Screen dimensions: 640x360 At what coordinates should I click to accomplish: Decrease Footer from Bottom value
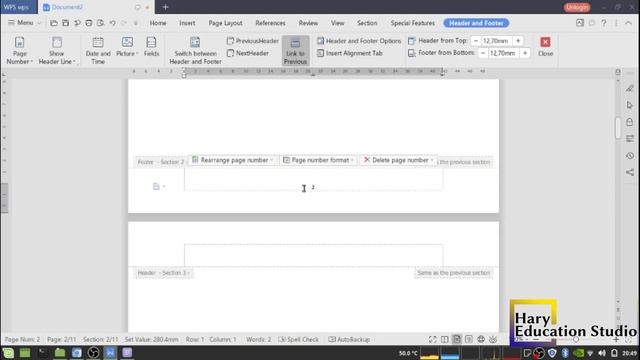pos(483,53)
